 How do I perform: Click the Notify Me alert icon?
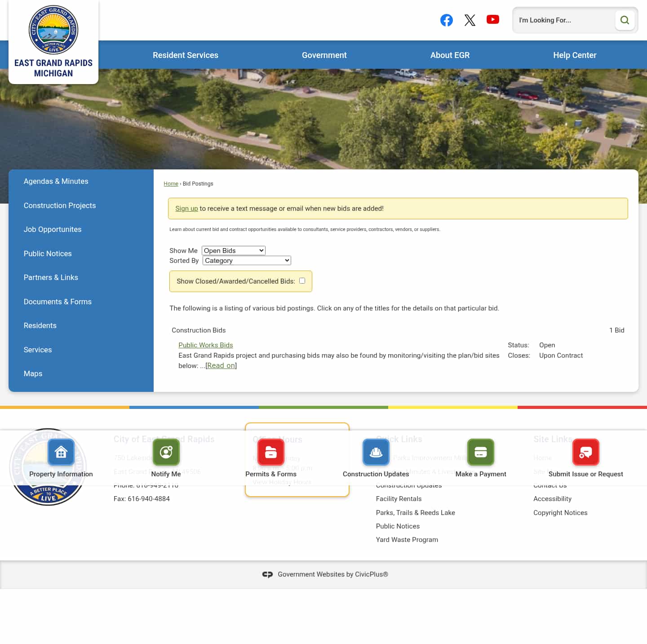point(166,452)
